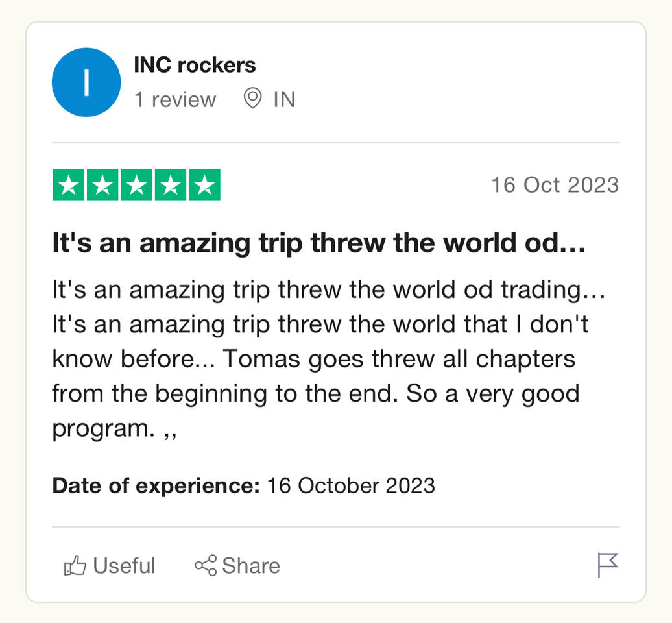Select the fourth green rating star
672x623 pixels.
170,185
